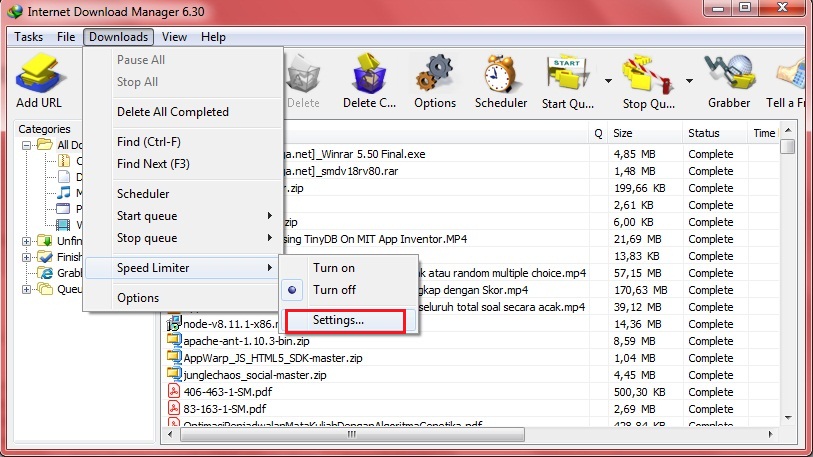This screenshot has width=813, height=457.
Task: Launch the Grabber toolbar icon
Action: coord(729,75)
